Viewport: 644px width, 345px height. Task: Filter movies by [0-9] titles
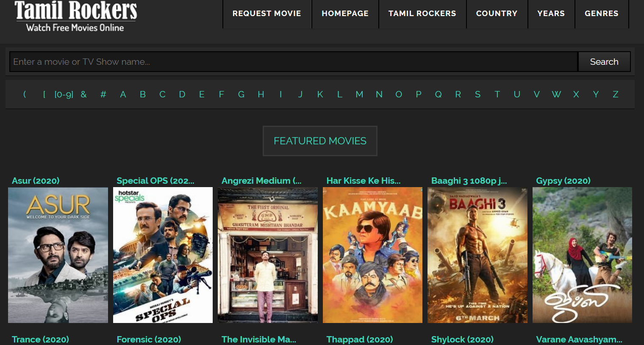pyautogui.click(x=64, y=94)
